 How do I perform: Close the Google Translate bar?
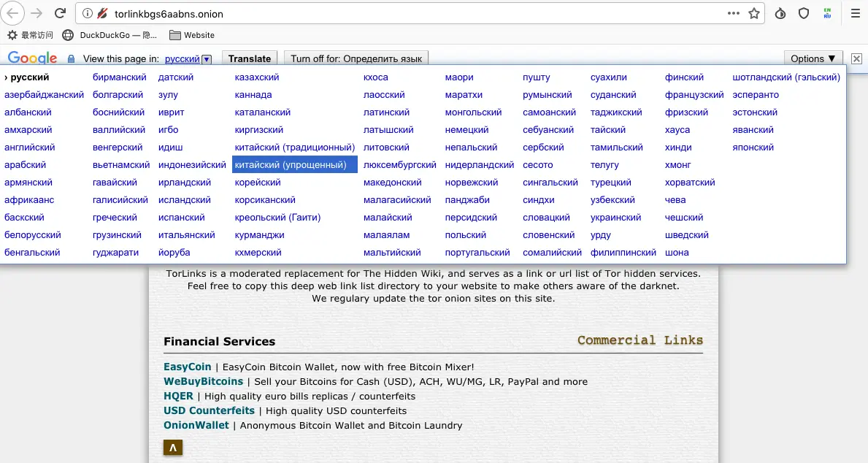(x=856, y=58)
